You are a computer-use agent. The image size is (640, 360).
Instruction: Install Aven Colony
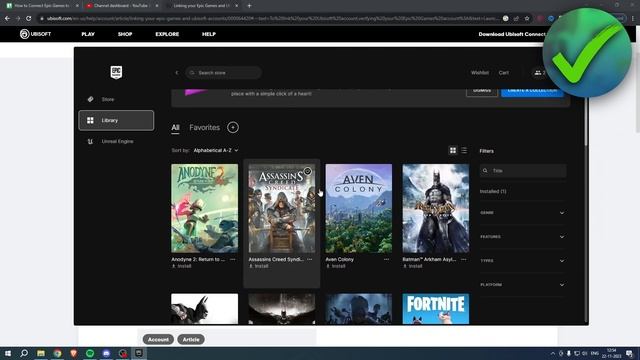tap(336, 266)
